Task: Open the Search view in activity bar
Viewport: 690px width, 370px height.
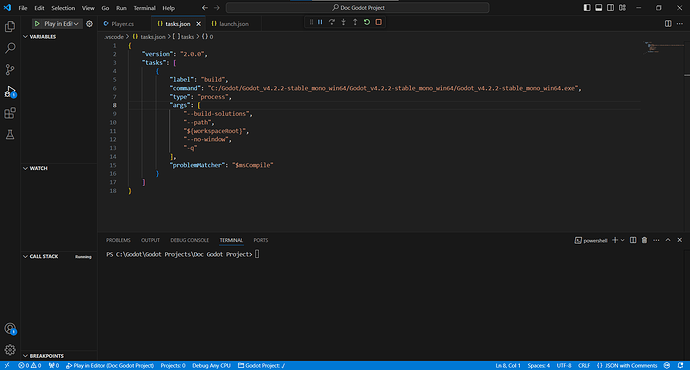Action: point(10,48)
